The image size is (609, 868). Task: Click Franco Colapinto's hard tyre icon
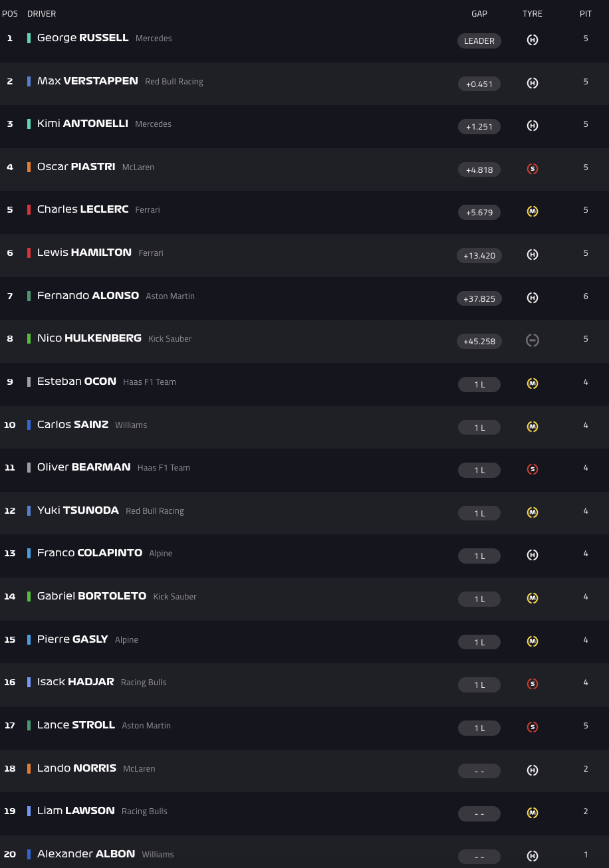point(532,555)
